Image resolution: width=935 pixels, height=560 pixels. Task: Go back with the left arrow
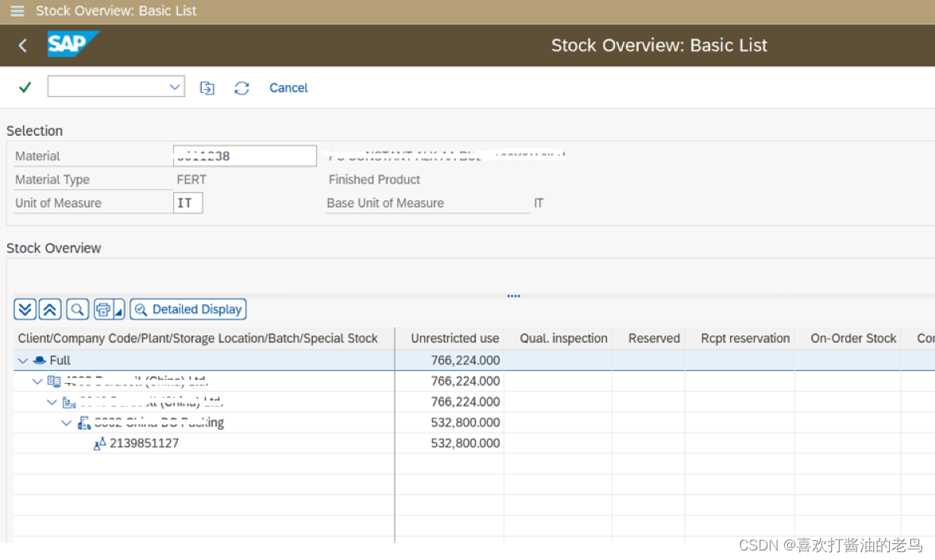point(23,45)
